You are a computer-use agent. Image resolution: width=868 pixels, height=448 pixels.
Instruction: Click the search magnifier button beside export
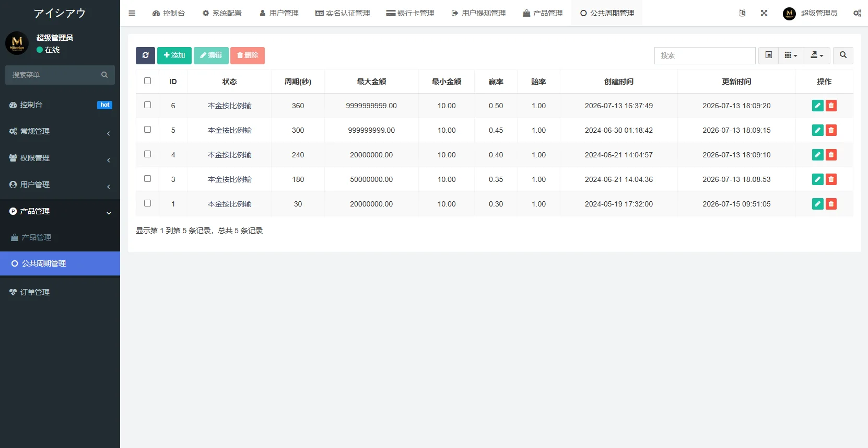(843, 55)
